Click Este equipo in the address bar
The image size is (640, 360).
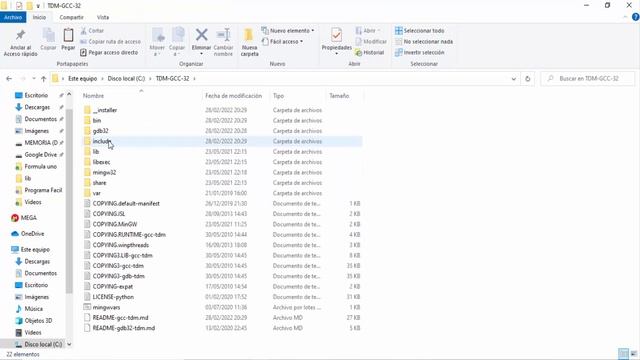pos(82,78)
